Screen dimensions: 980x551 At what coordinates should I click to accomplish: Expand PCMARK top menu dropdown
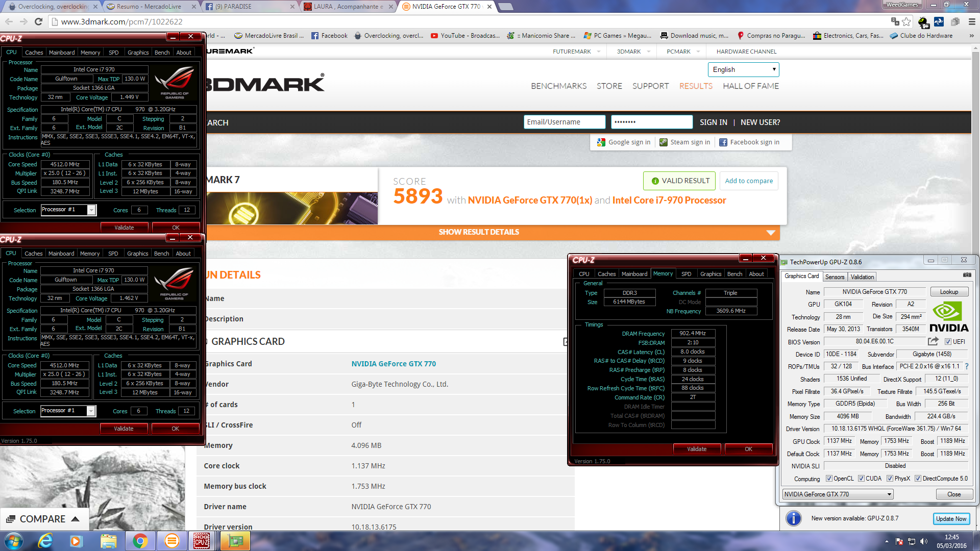pyautogui.click(x=699, y=52)
